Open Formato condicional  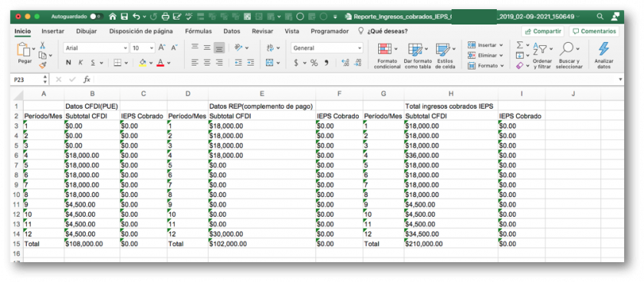[x=387, y=55]
